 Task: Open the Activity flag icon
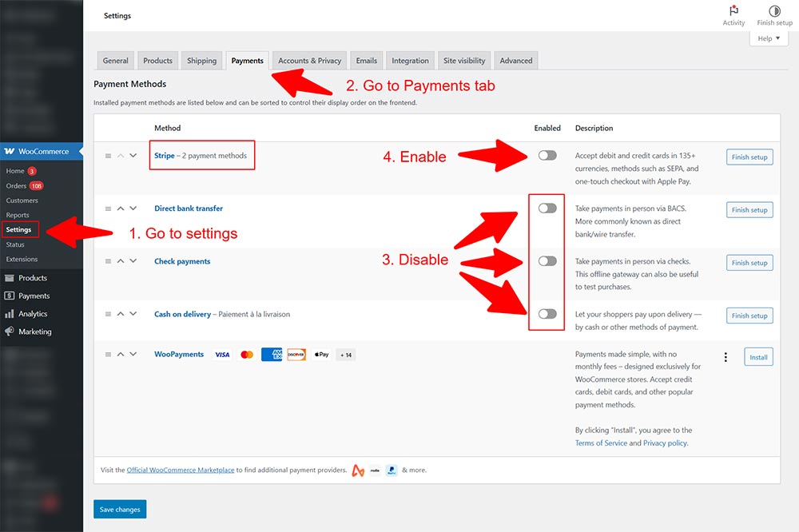pos(733,10)
